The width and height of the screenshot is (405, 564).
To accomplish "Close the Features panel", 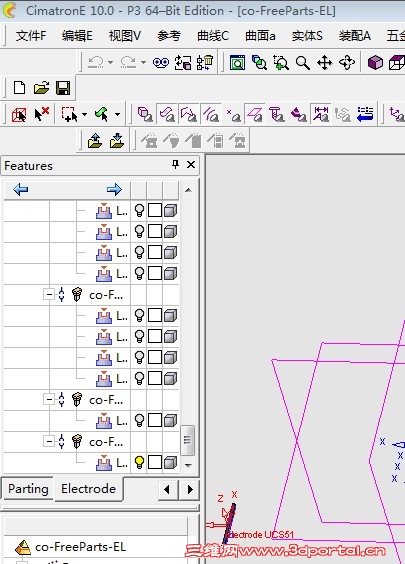I will coord(191,165).
